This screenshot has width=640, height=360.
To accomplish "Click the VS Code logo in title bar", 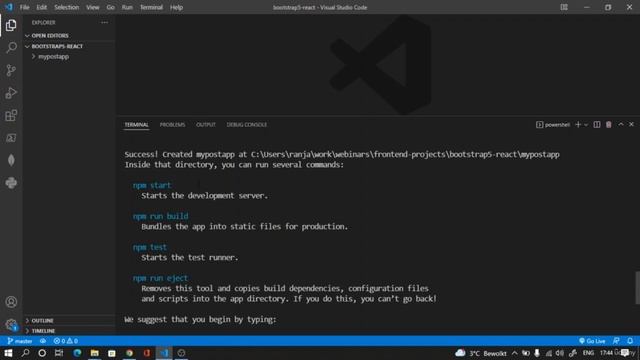I will tap(9, 7).
